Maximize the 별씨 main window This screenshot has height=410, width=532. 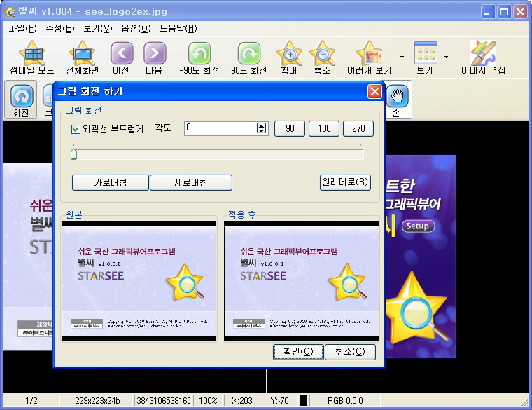[x=504, y=12]
